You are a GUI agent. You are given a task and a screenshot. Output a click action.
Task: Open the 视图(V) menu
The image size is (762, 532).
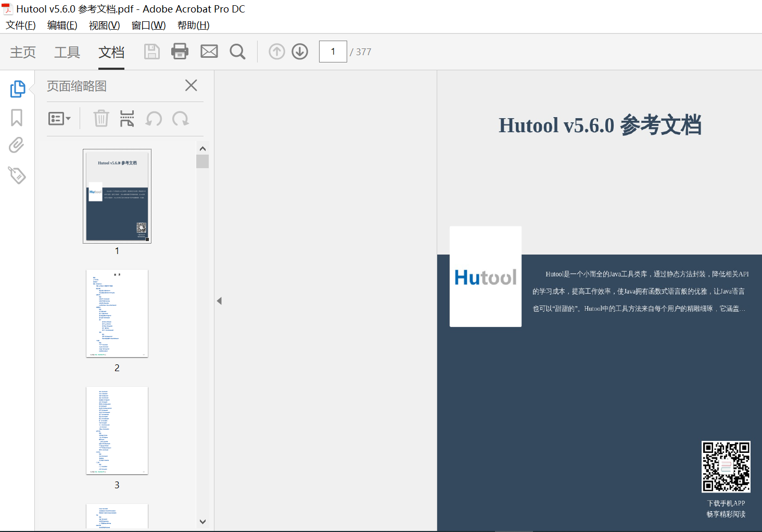[104, 26]
